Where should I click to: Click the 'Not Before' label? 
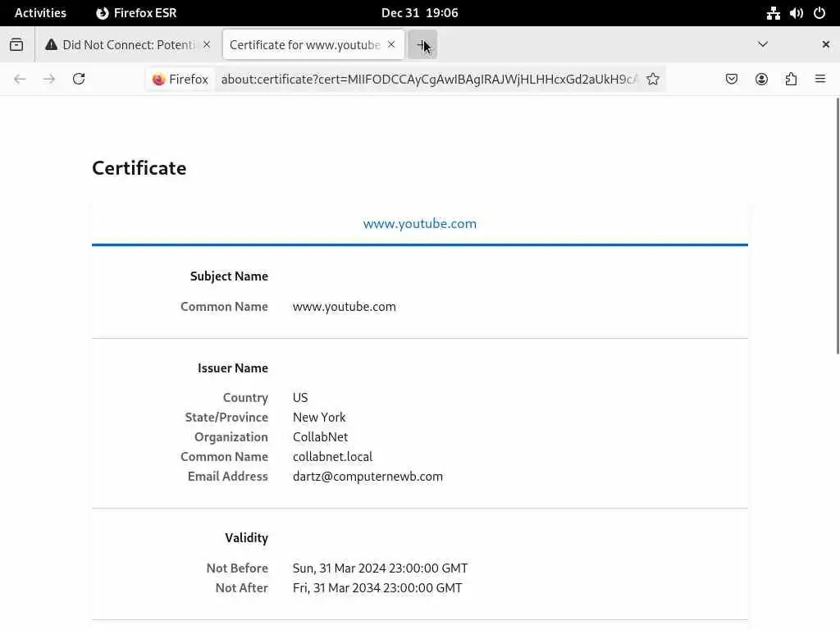point(237,568)
